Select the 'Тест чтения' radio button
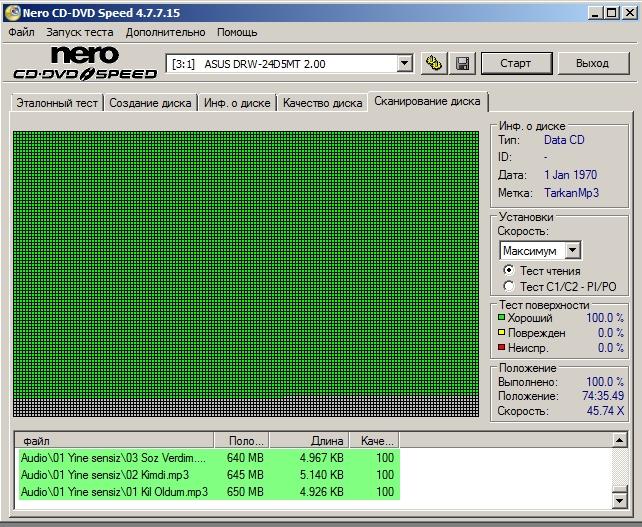642x527 pixels. (508, 270)
